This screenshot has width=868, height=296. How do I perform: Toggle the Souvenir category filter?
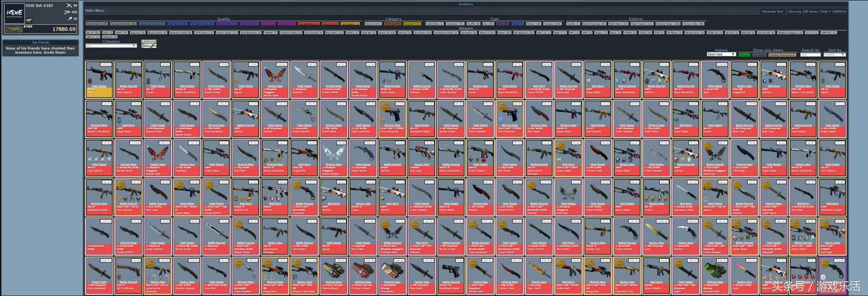click(412, 24)
